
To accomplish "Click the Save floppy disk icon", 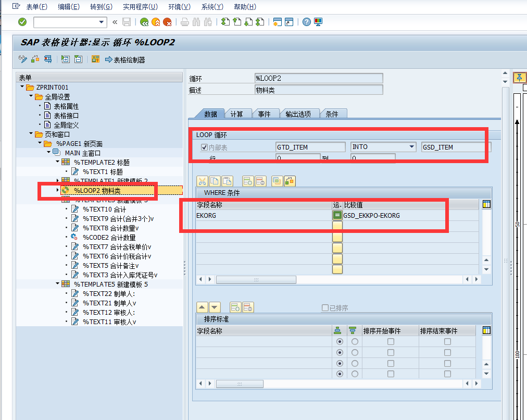I will pos(127,22).
